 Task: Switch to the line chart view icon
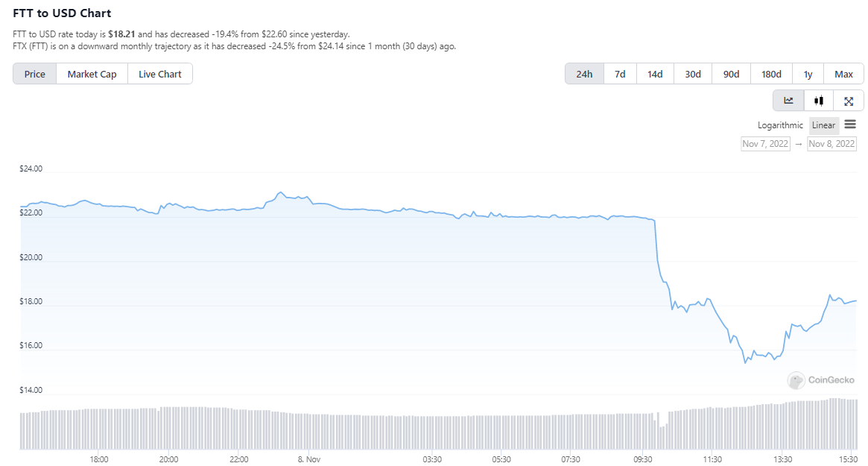(x=788, y=101)
